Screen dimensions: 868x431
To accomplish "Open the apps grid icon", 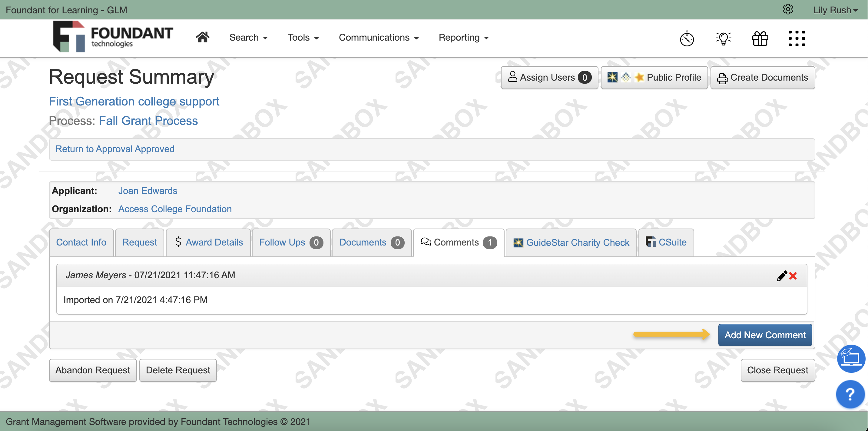I will 797,38.
